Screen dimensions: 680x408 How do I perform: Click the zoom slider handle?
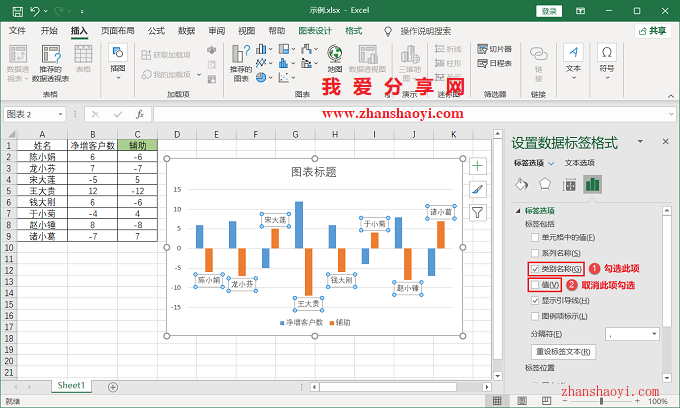click(602, 401)
